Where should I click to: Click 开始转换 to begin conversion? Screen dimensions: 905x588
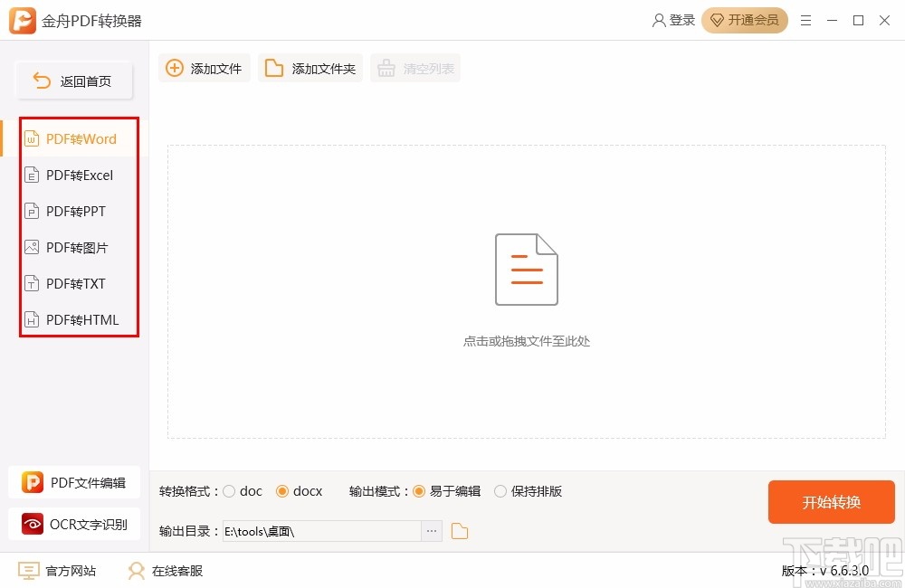tap(831, 502)
